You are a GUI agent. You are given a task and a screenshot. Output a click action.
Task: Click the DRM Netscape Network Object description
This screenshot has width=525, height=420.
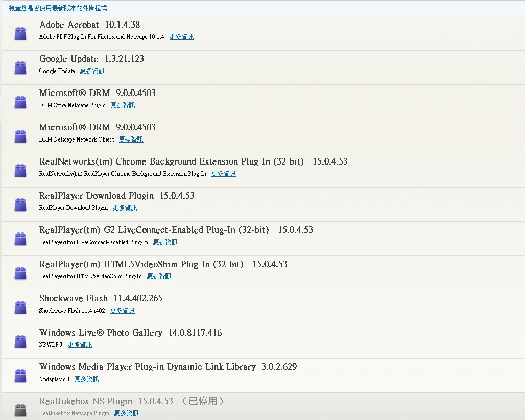[76, 139]
